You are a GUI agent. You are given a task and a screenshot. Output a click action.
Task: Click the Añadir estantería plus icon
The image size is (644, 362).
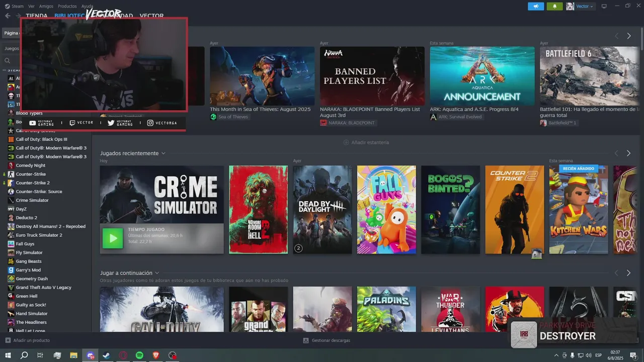pos(346,142)
